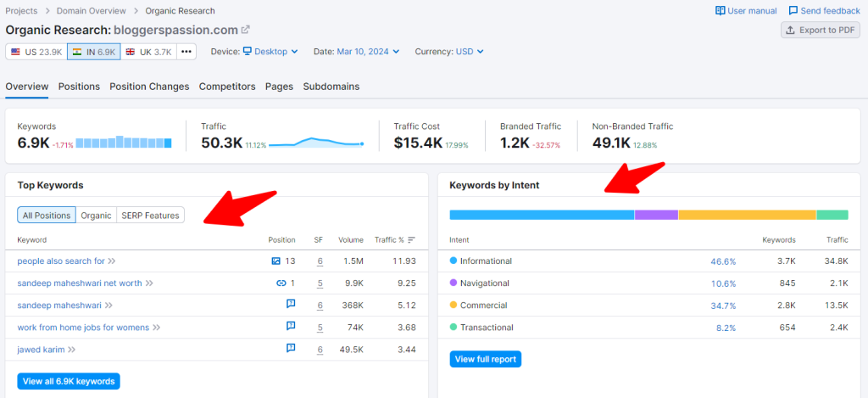
Task: Open the Position Changes tab
Action: pyautogui.click(x=149, y=87)
